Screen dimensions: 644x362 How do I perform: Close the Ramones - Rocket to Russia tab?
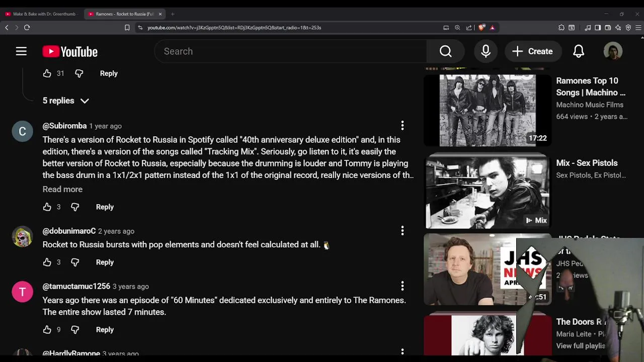point(160,14)
